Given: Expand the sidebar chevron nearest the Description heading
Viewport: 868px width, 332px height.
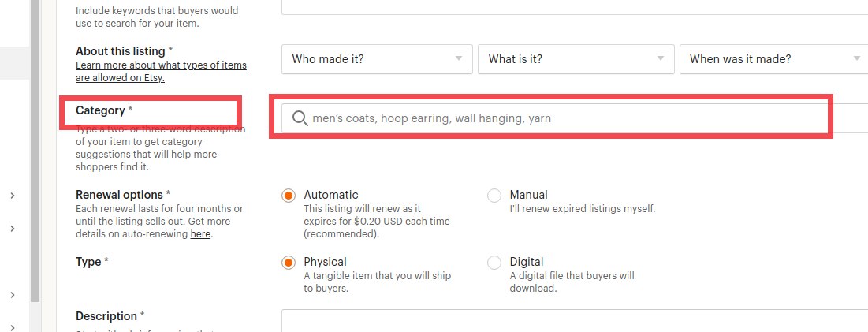Looking at the screenshot, I should click(x=12, y=328).
